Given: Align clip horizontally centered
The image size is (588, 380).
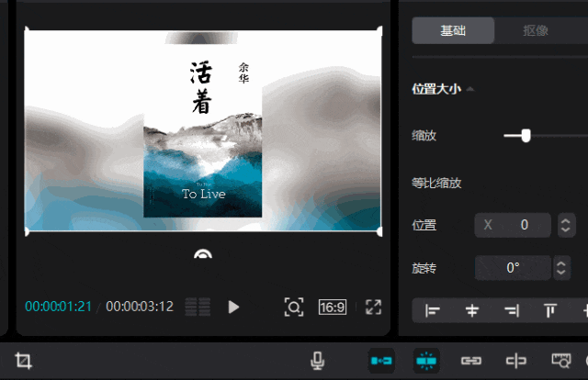Looking at the screenshot, I should point(472,310).
